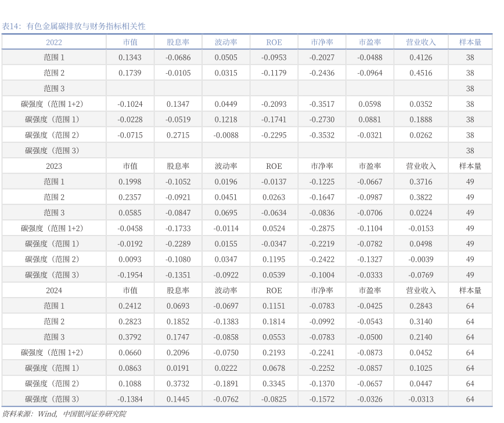Image resolution: width=504 pixels, height=423 pixels.
Task: Select the cell with value -0.1954
Action: 130,275
